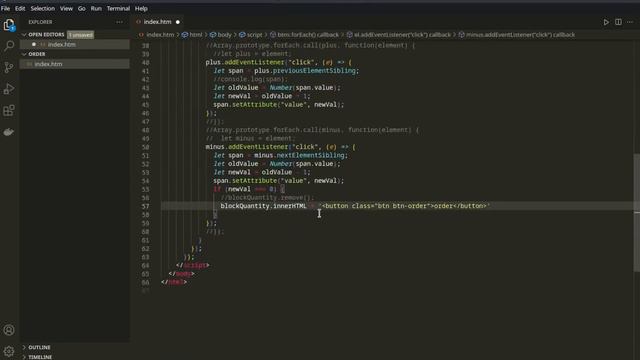This screenshot has width=640, height=360.
Task: Open the Docker view icon
Action: [9, 132]
